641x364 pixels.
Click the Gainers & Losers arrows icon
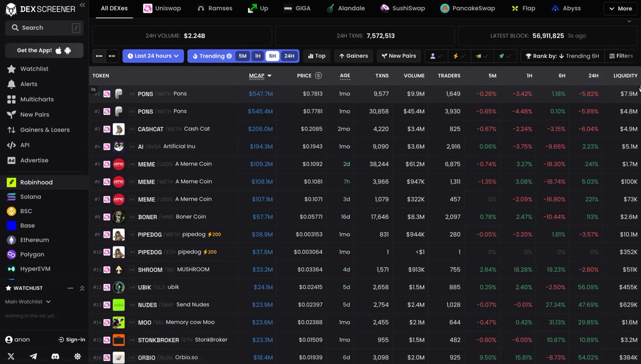[x=11, y=130]
